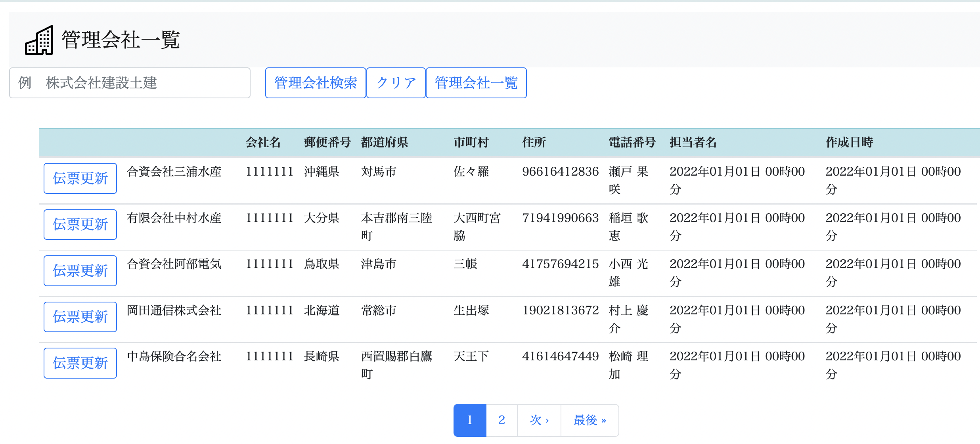Click 伝票更新 for 合資会社阿部電気
The width and height of the screenshot is (980, 444).
(x=80, y=271)
